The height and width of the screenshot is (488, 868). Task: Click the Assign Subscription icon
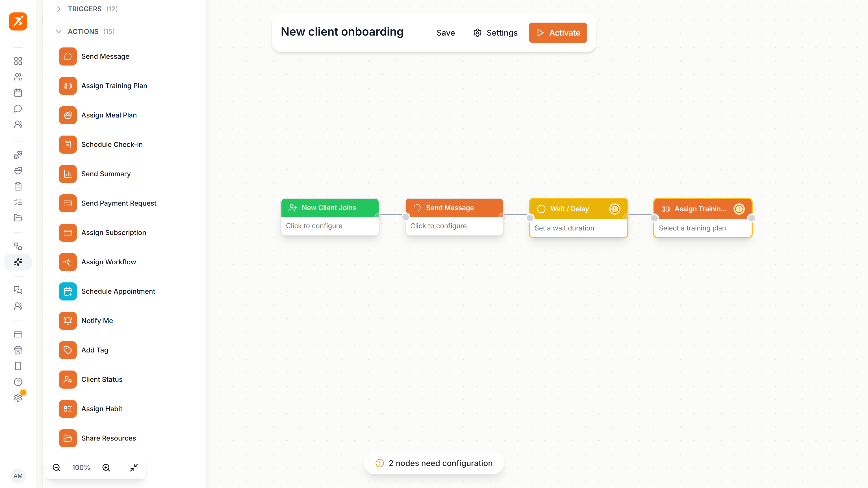tap(68, 232)
